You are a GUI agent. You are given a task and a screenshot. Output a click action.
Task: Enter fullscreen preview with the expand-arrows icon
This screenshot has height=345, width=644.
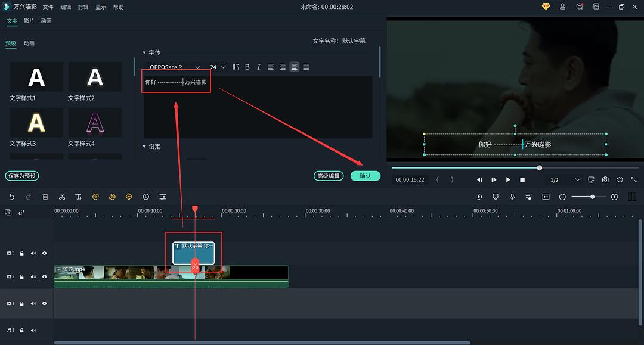coord(634,180)
